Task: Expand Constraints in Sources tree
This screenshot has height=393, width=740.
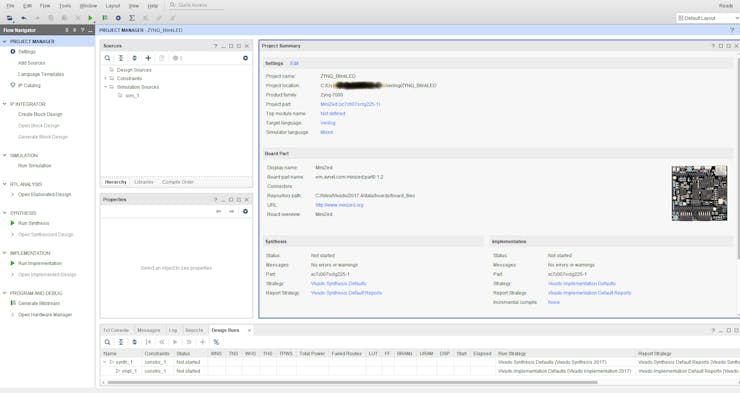Action: tap(106, 78)
